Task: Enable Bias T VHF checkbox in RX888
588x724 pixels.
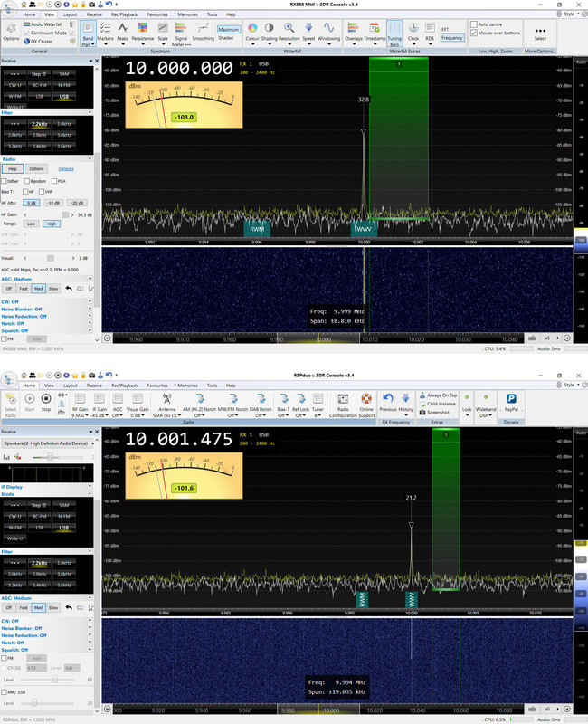Action: (x=42, y=192)
